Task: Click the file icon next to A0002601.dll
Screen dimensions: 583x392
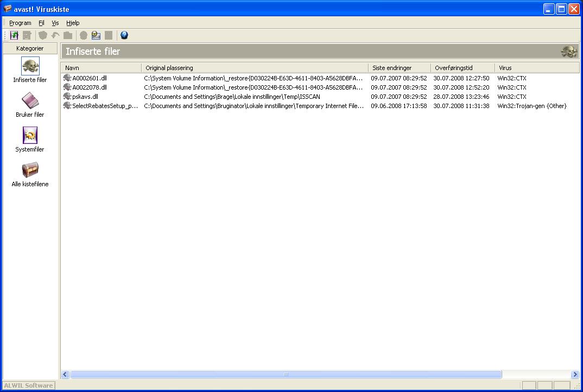Action: tap(67, 78)
